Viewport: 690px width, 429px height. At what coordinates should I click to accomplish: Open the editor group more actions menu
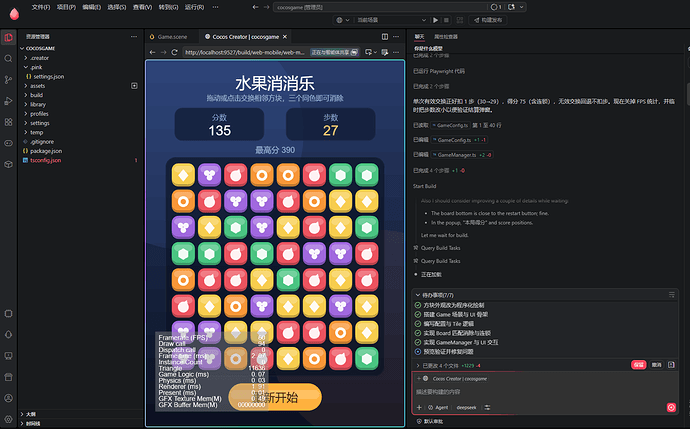396,37
